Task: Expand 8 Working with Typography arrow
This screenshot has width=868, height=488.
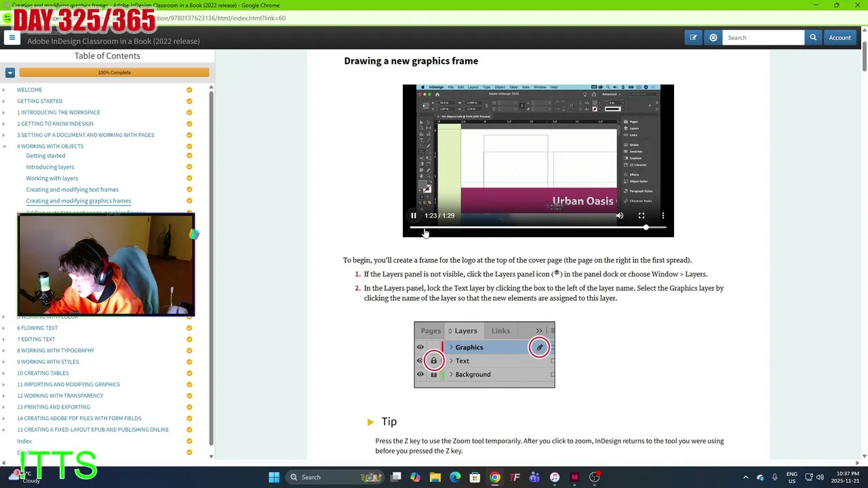Action: [x=4, y=350]
